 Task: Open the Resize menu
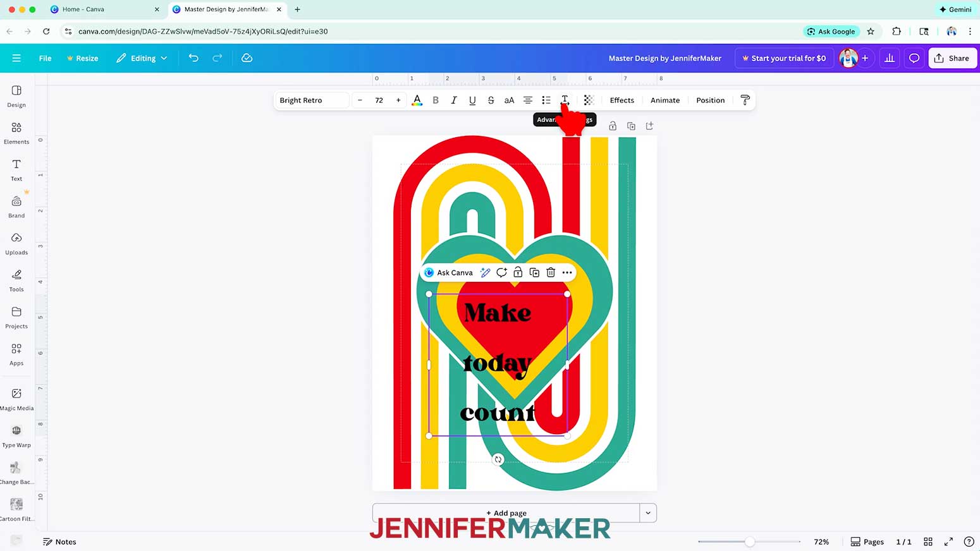click(82, 58)
